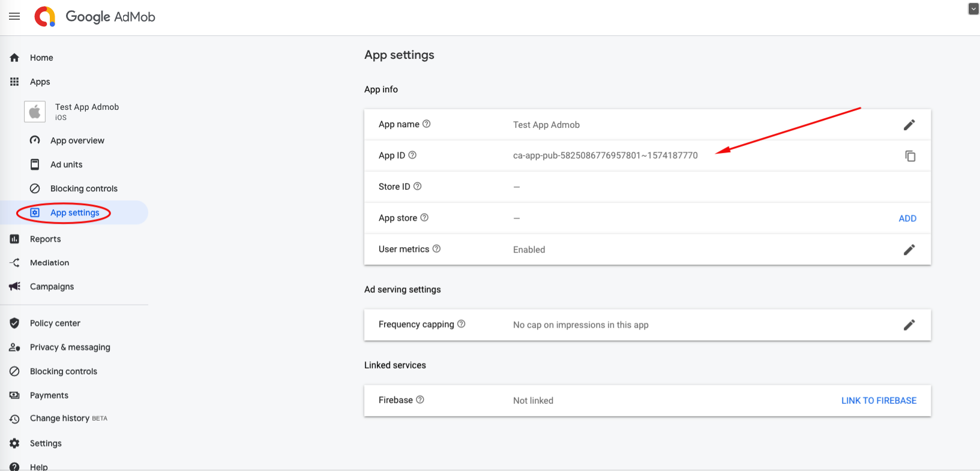
Task: Go to Home in the sidebar
Action: [x=41, y=58]
